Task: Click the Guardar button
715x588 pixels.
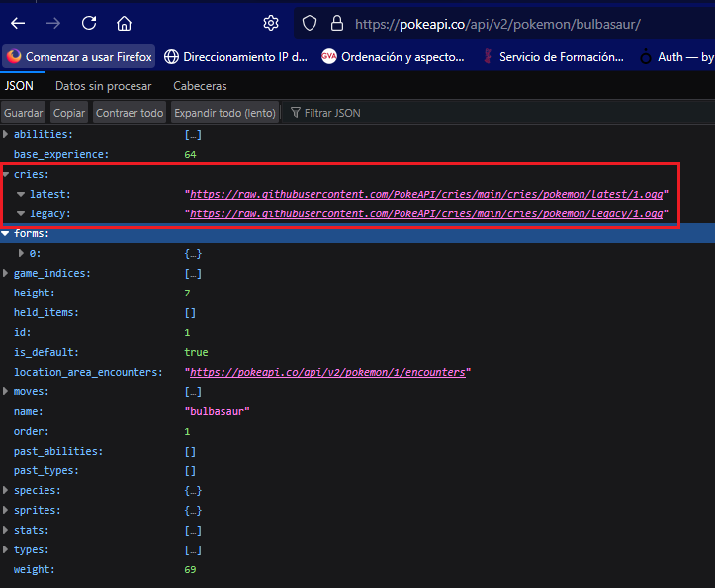Action: click(24, 113)
